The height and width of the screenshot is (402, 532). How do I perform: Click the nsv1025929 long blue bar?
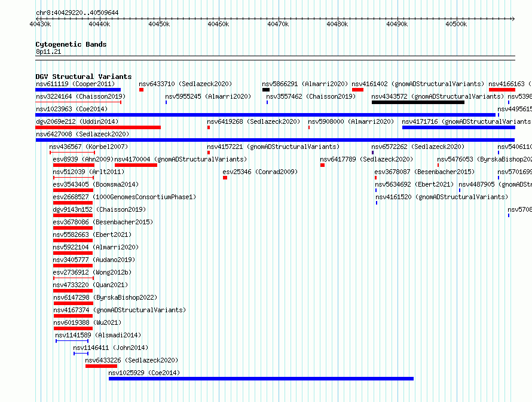(261, 379)
